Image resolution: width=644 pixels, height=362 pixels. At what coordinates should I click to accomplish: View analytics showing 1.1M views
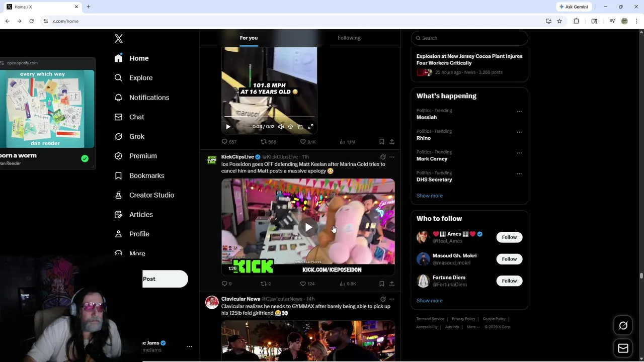347,142
